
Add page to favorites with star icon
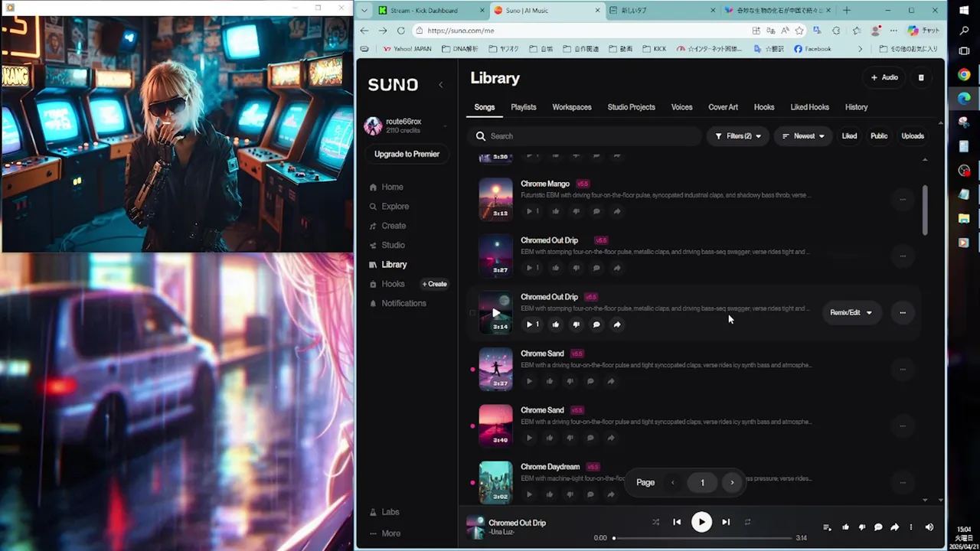click(x=799, y=31)
